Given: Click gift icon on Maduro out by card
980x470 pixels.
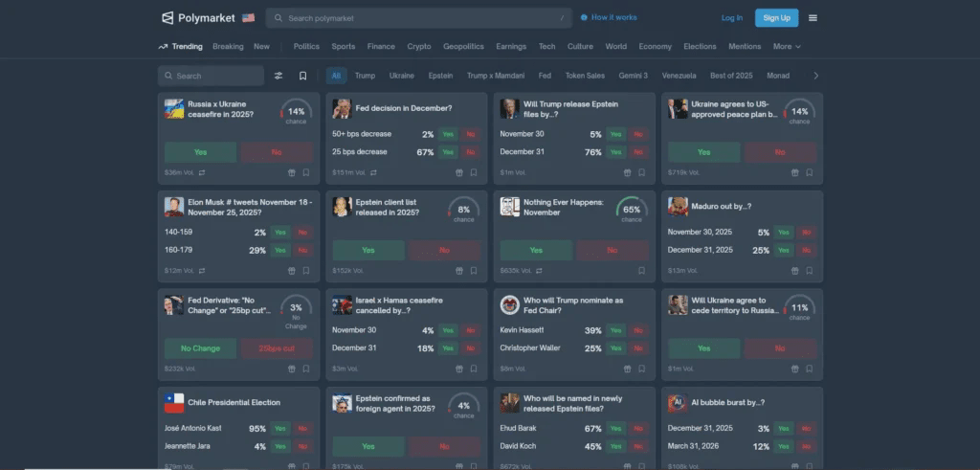Looking at the screenshot, I should (795, 271).
